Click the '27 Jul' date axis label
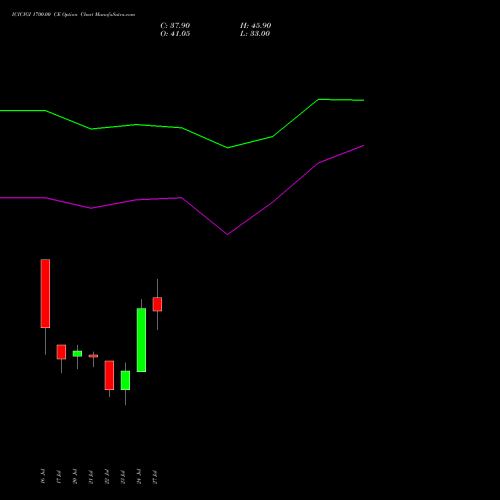Screen dimensions: 500x500 [155, 476]
